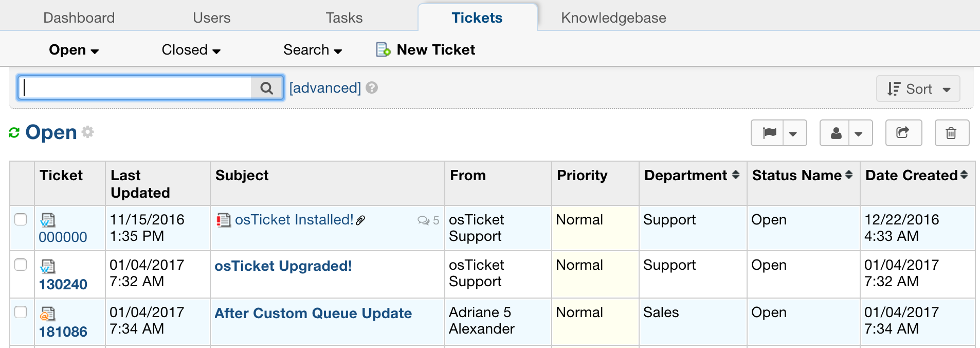Click the trash delete tickets icon
Screen dimensions: 980x348
pos(951,133)
